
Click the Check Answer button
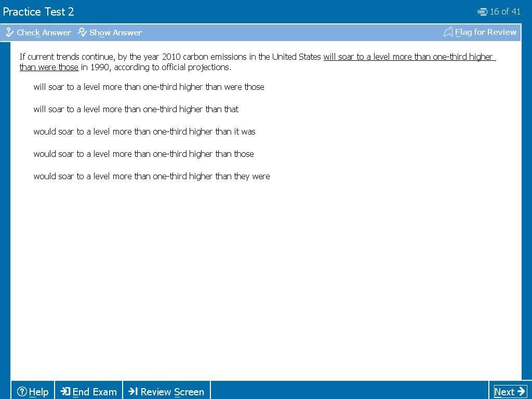(x=38, y=33)
